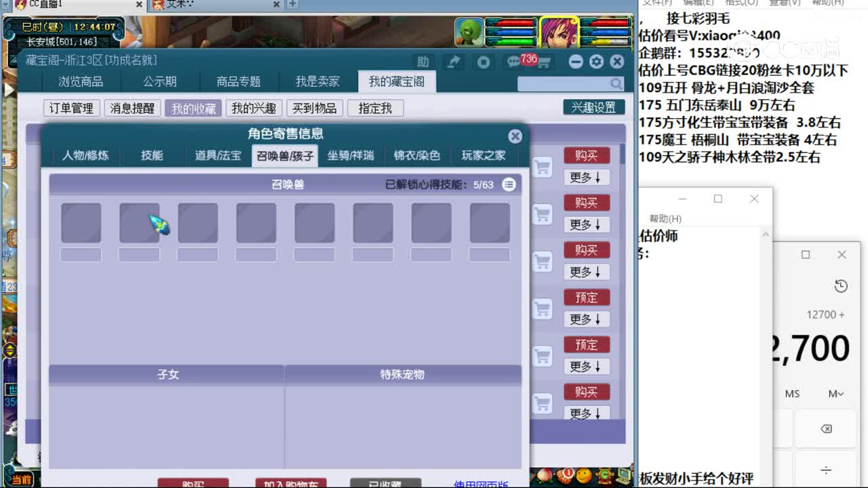Open chat messages showing 736 unread badge
This screenshot has height=488, width=868.
tap(513, 61)
